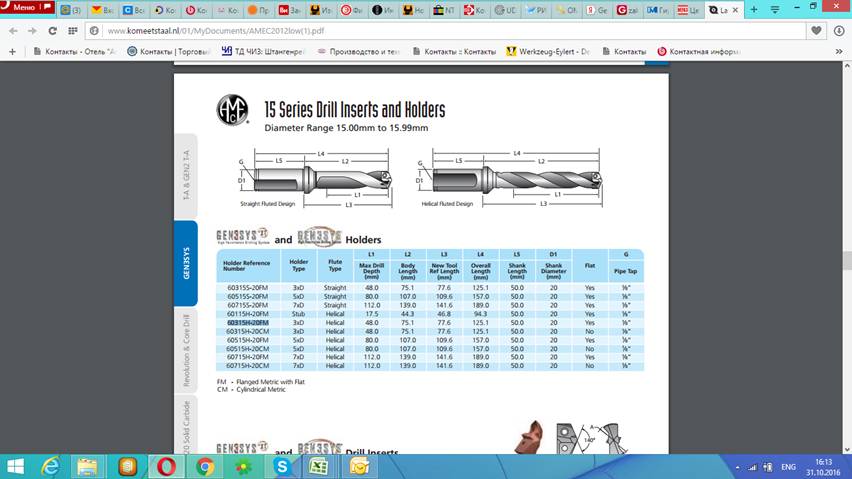The height and width of the screenshot is (479, 852).
Task: Switch to the '(3)' mail tab
Action: 71,10
